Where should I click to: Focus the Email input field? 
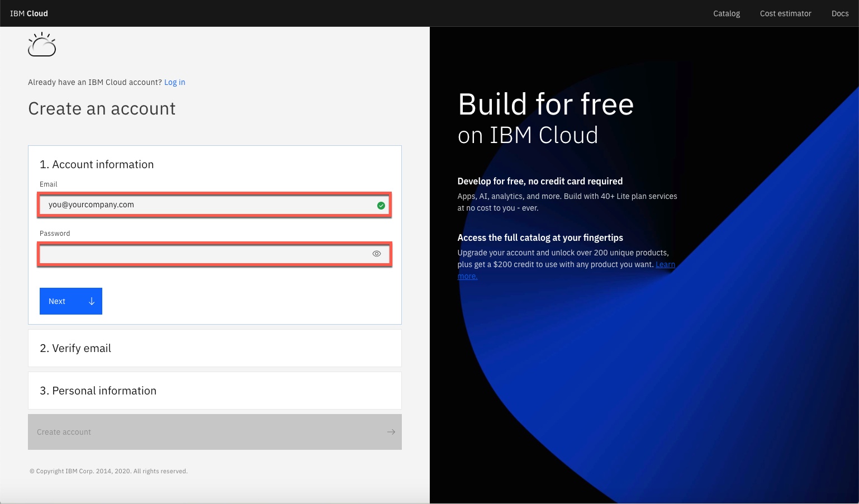coord(207,205)
